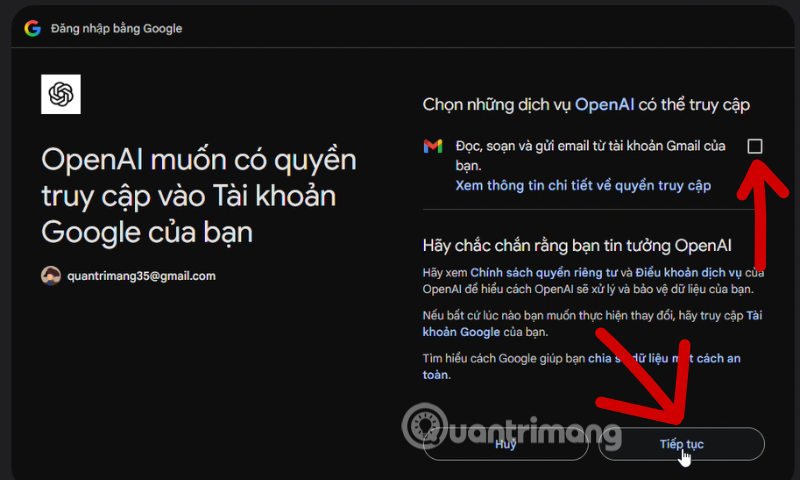Open the 'chia sẻ dữ liệu một cách an toàn' link
Viewport: 800px width, 480px height.
pos(582,366)
